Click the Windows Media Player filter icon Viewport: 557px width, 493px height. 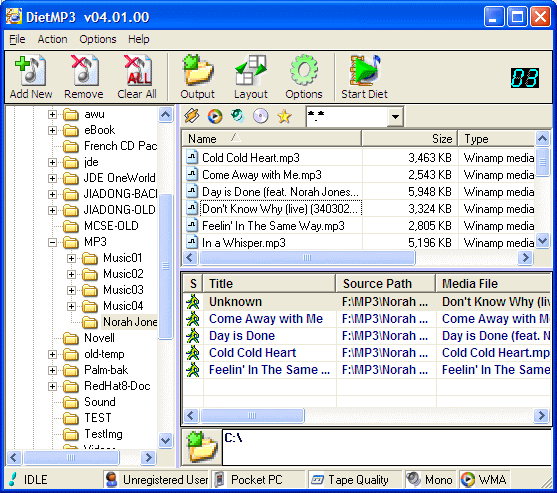pos(215,116)
